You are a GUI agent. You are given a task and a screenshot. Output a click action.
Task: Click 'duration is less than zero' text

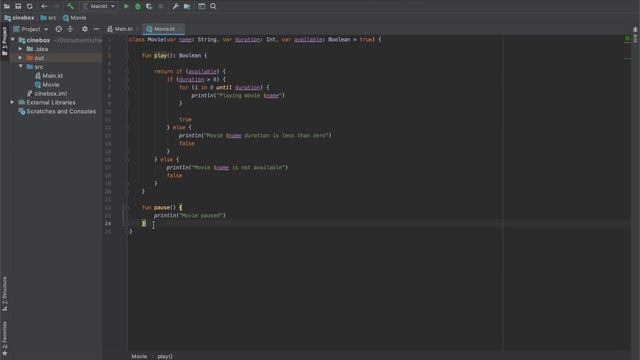(286, 136)
